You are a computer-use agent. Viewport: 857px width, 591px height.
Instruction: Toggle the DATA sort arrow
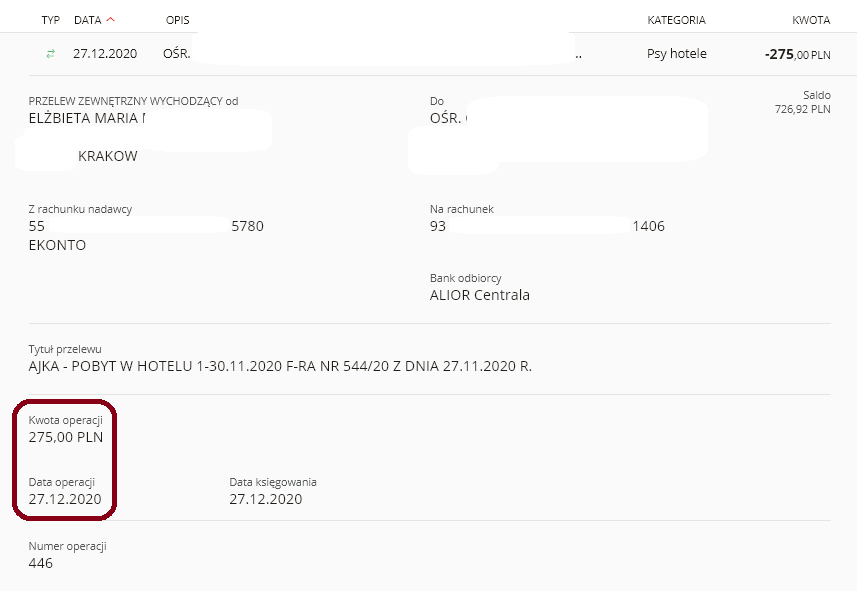[x=110, y=19]
